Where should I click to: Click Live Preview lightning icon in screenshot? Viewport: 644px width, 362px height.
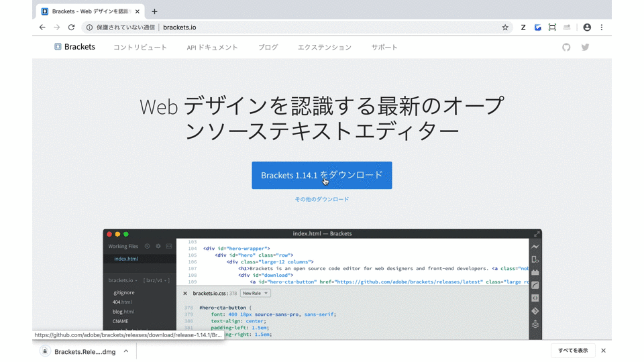535,247
